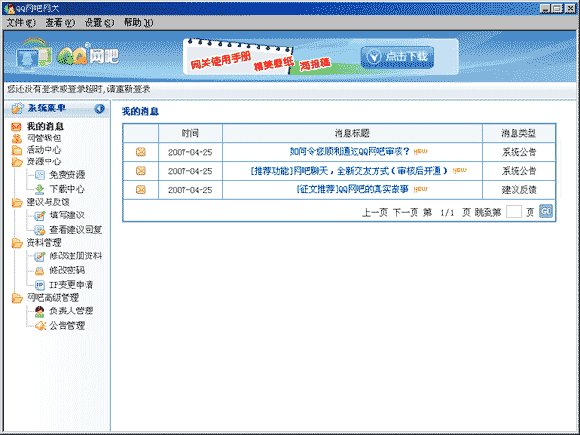Collapse the 网吧高级管理 folder
The height and width of the screenshot is (435, 580).
point(17,298)
